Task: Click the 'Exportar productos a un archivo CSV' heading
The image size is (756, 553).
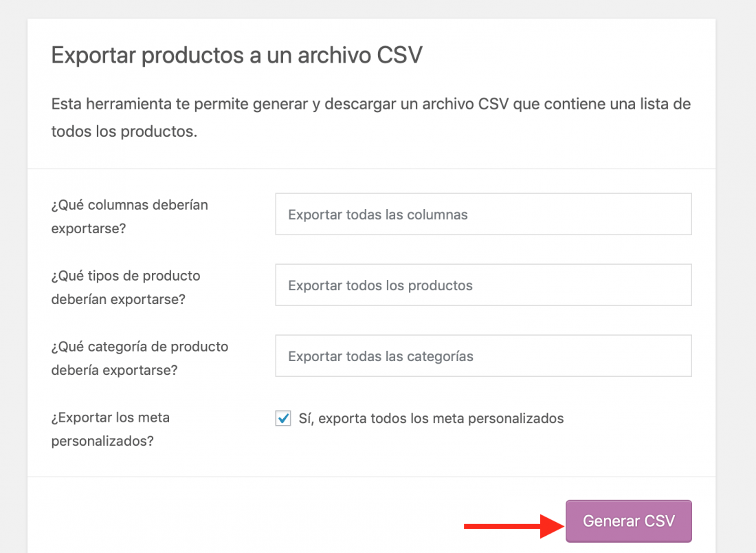Action: (236, 55)
